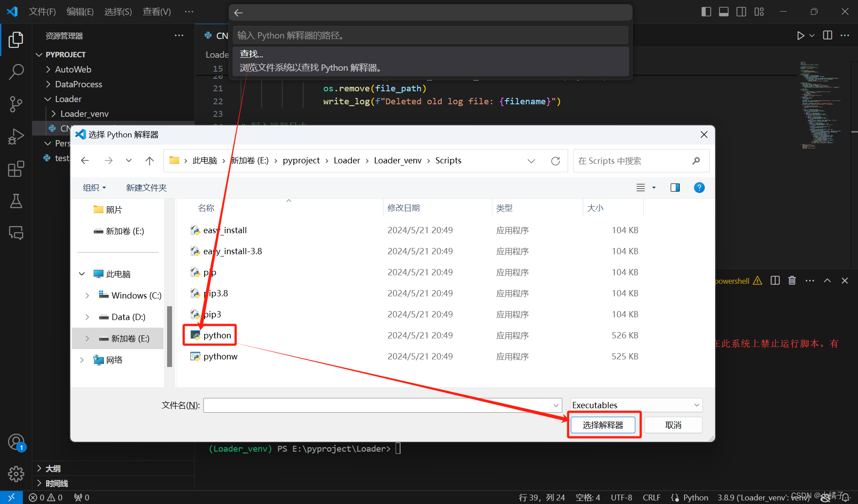Open the Executables file type dropdown
Image resolution: width=858 pixels, height=504 pixels.
pyautogui.click(x=636, y=405)
